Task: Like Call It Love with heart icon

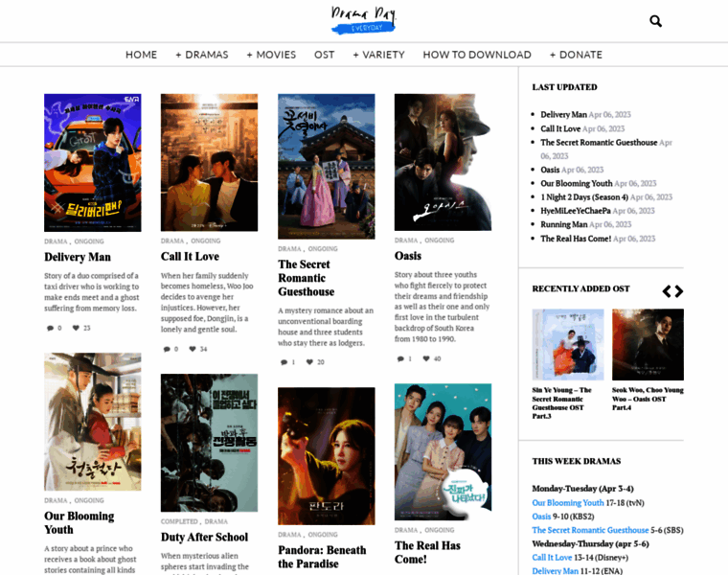Action: pos(193,349)
